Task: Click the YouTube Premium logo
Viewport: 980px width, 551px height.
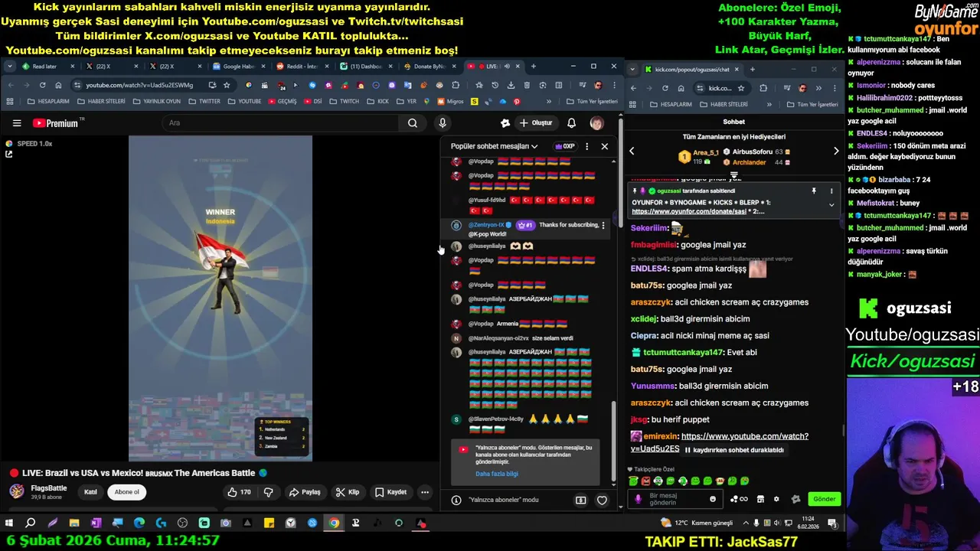Action: click(55, 123)
